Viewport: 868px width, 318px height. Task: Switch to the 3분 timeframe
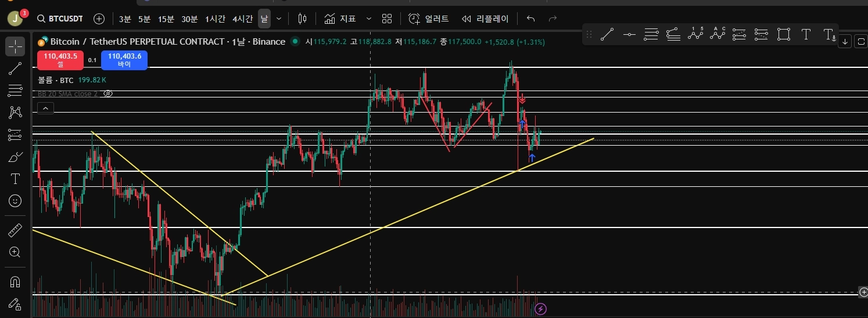point(125,19)
